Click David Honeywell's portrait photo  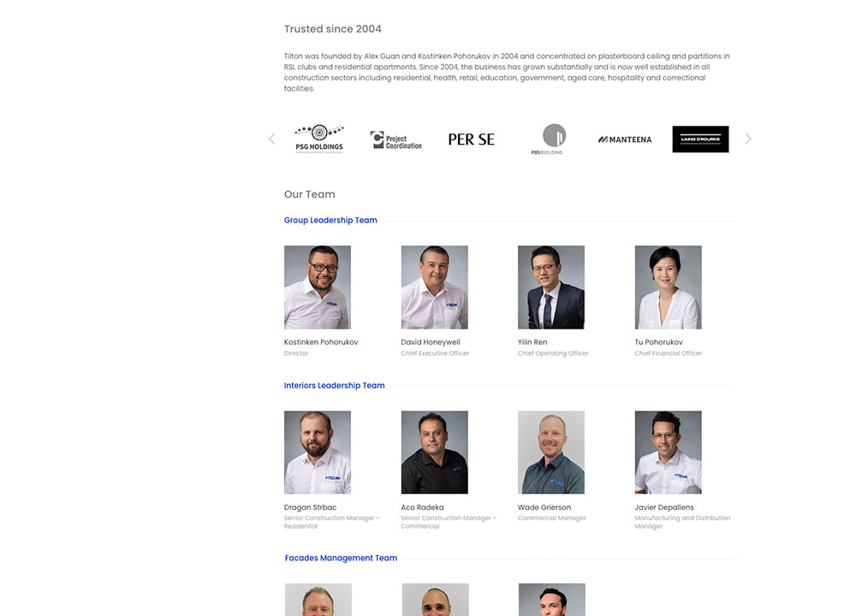pos(434,287)
